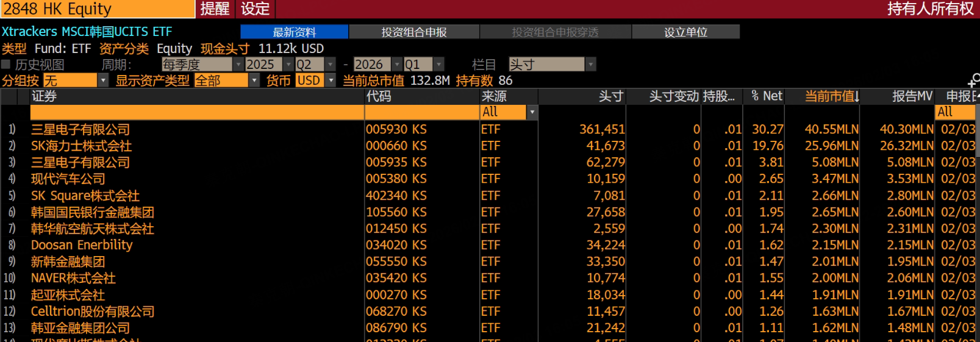The width and height of the screenshot is (980, 342).
Task: Open Doosan Enerbility holding
Action: (82, 245)
